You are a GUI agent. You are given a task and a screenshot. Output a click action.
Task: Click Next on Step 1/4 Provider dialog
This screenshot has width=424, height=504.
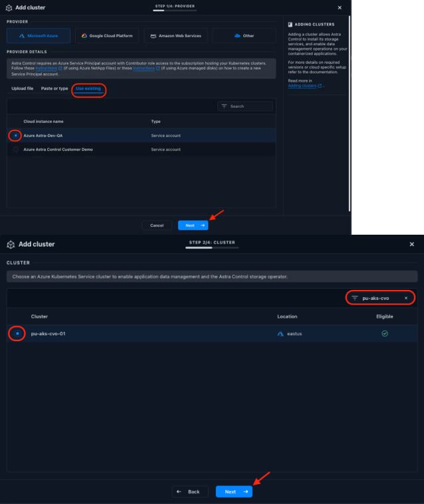pyautogui.click(x=193, y=225)
